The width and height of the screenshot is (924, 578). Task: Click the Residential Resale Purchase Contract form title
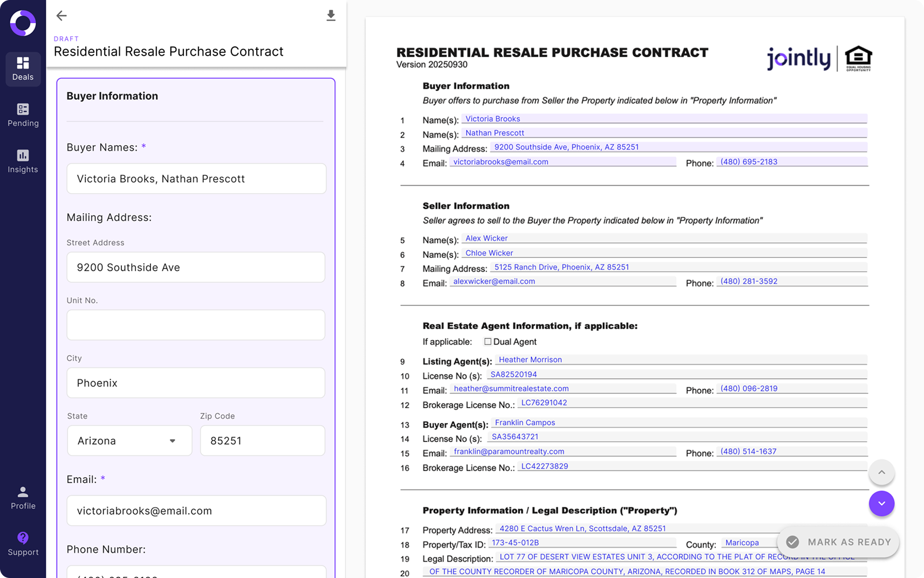(168, 51)
